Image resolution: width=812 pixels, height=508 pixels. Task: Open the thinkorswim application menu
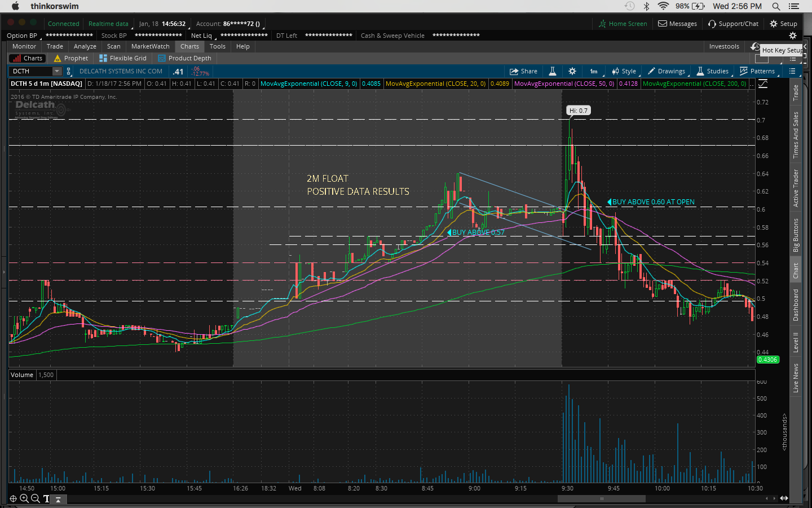[55, 6]
